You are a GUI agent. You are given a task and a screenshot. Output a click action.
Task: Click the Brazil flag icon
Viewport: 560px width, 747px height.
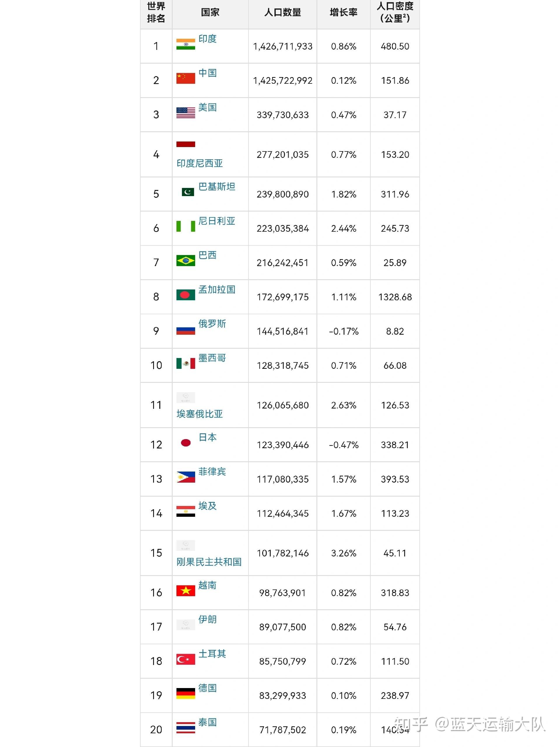click(185, 261)
